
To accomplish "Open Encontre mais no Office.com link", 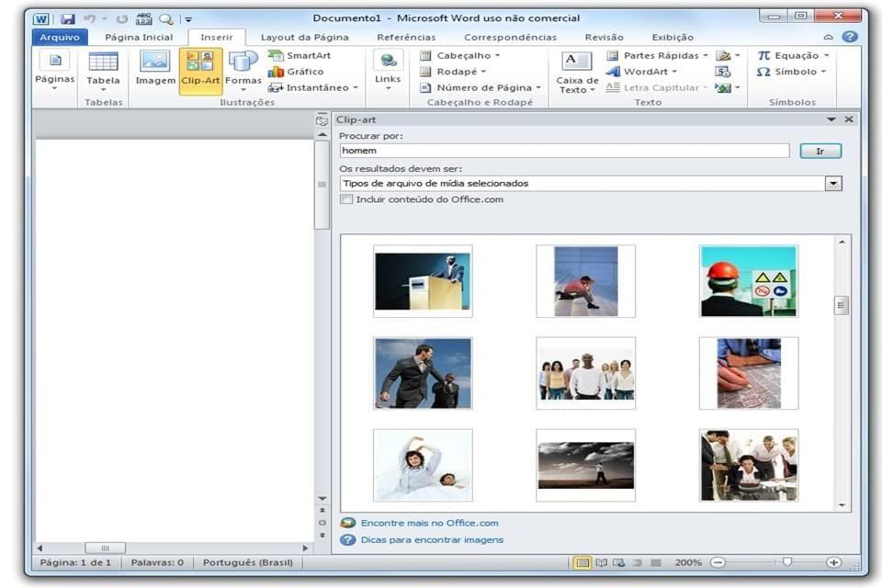I will [430, 523].
